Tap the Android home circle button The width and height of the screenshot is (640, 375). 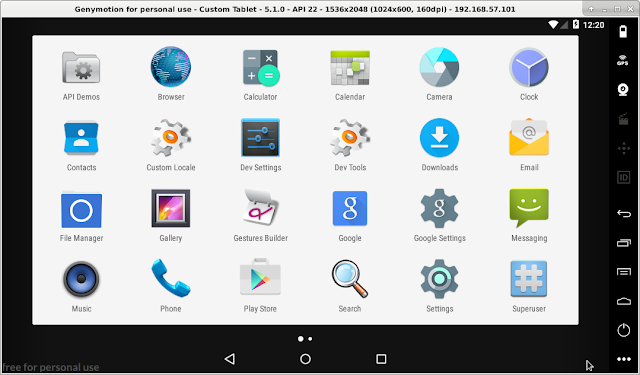[305, 359]
